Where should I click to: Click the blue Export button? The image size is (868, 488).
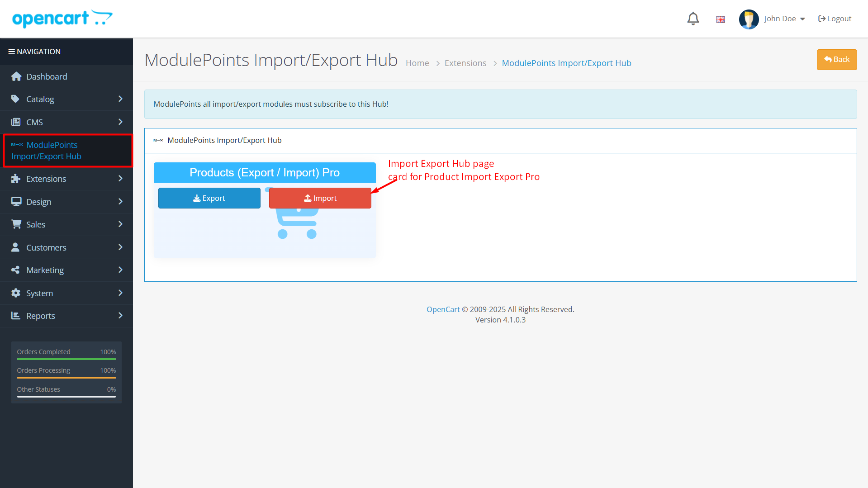pyautogui.click(x=209, y=198)
